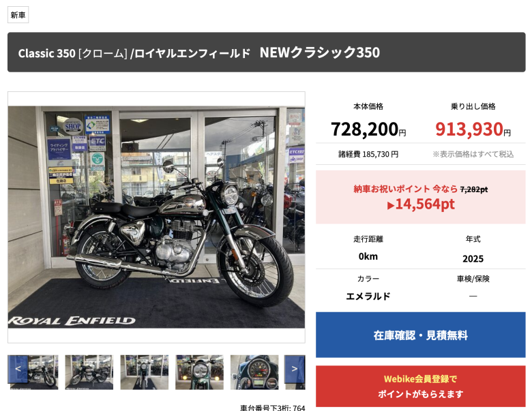Select the speedometer gauge thumbnail
The height and width of the screenshot is (411, 532).
tap(254, 372)
